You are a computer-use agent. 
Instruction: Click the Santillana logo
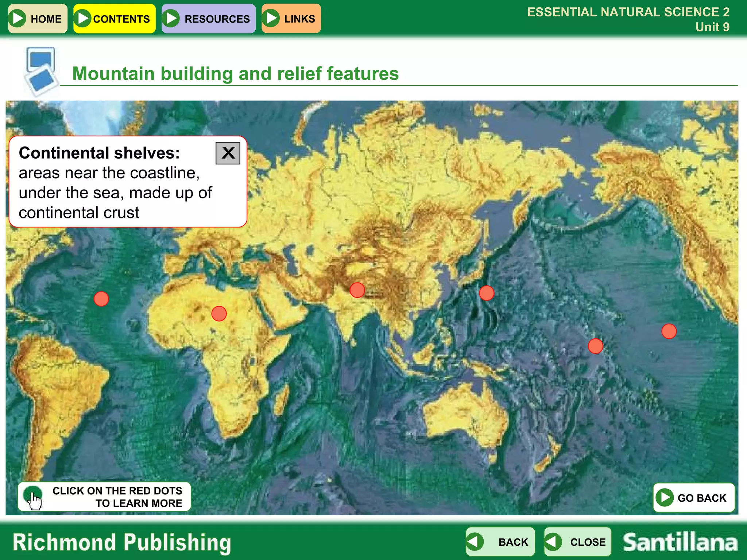680,542
